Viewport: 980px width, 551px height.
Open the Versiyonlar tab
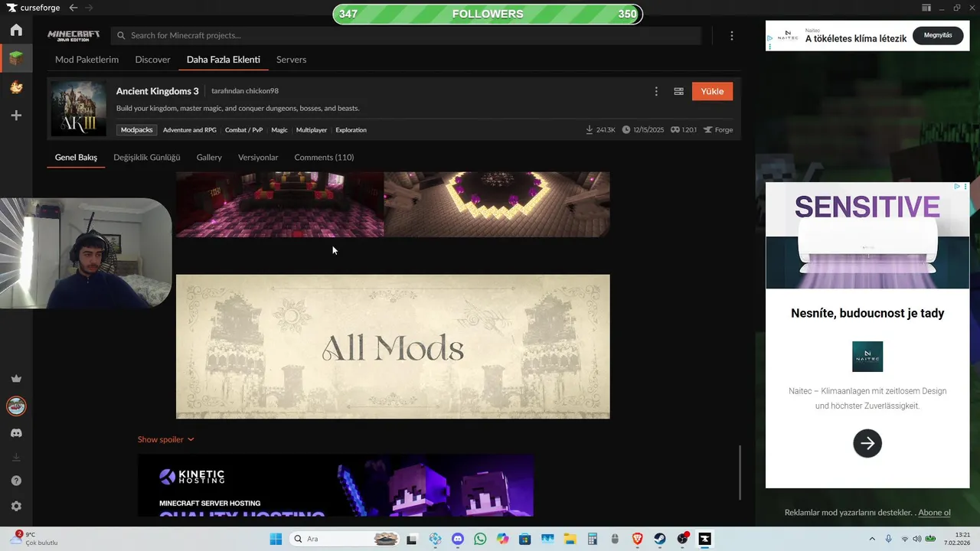click(258, 158)
